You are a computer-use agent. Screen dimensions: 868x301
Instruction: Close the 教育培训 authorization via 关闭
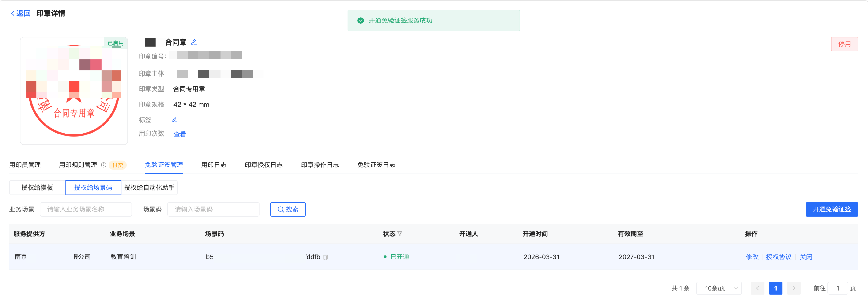click(806, 257)
